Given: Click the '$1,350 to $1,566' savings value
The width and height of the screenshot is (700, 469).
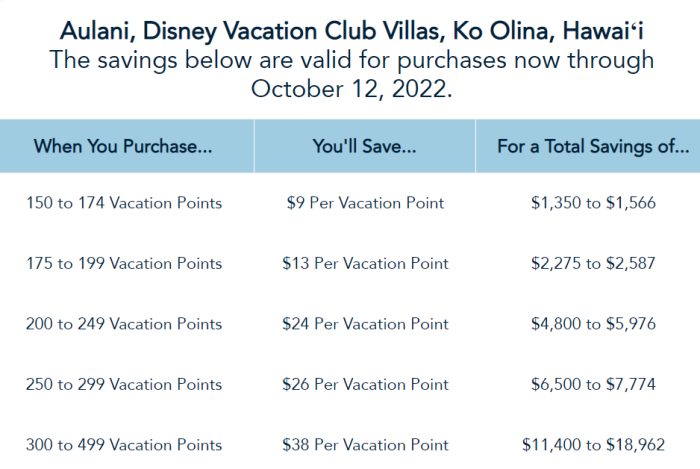Looking at the screenshot, I should coord(593,203).
